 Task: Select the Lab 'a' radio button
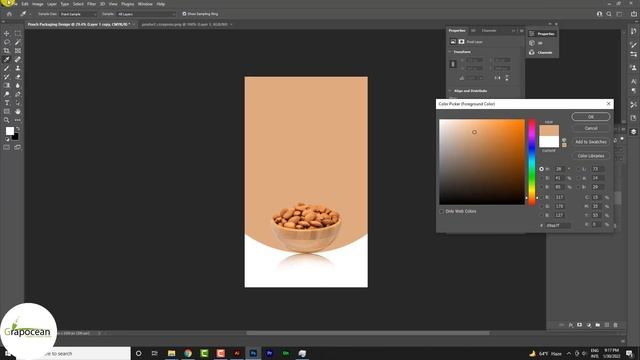pyautogui.click(x=578, y=178)
